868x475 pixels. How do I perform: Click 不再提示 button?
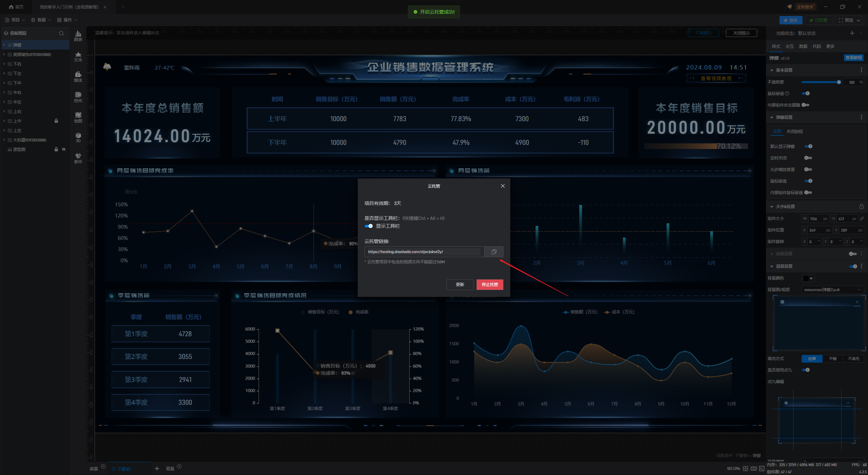click(x=703, y=33)
